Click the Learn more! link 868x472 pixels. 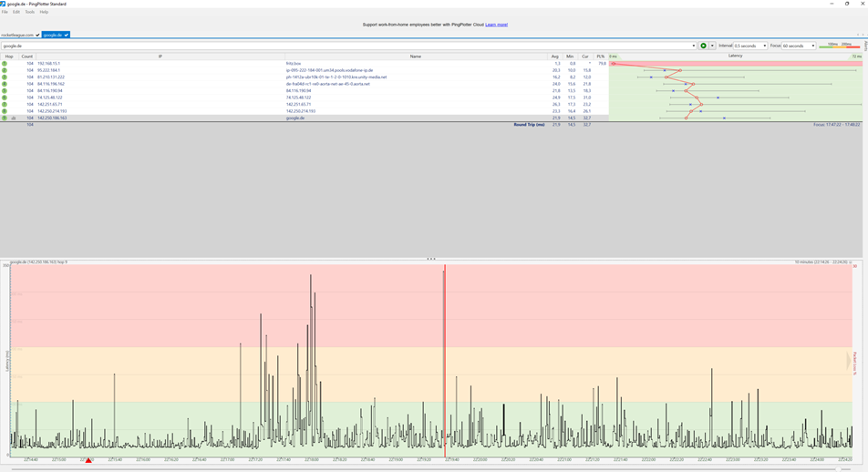tap(497, 25)
